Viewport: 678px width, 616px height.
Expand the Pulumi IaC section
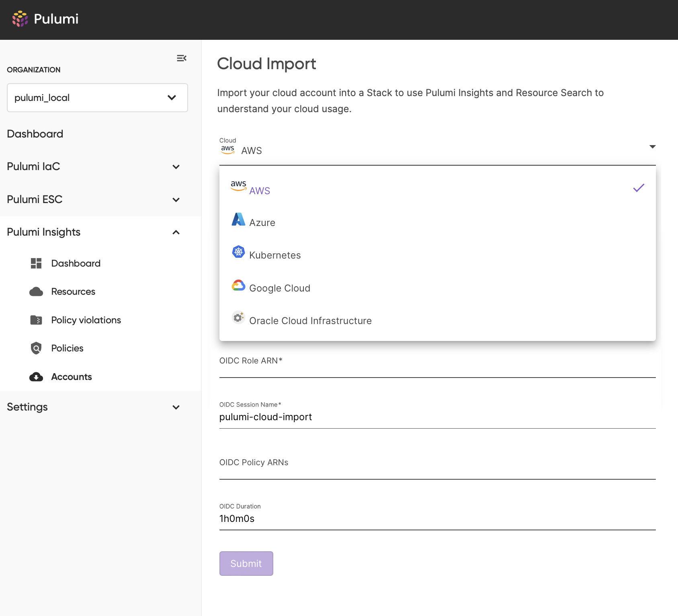pos(94,166)
